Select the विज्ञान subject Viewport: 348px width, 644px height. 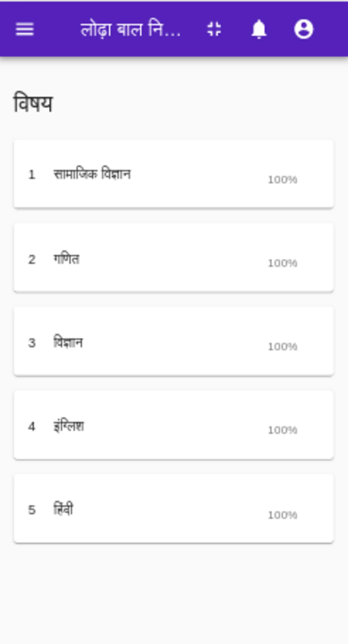[x=174, y=341]
